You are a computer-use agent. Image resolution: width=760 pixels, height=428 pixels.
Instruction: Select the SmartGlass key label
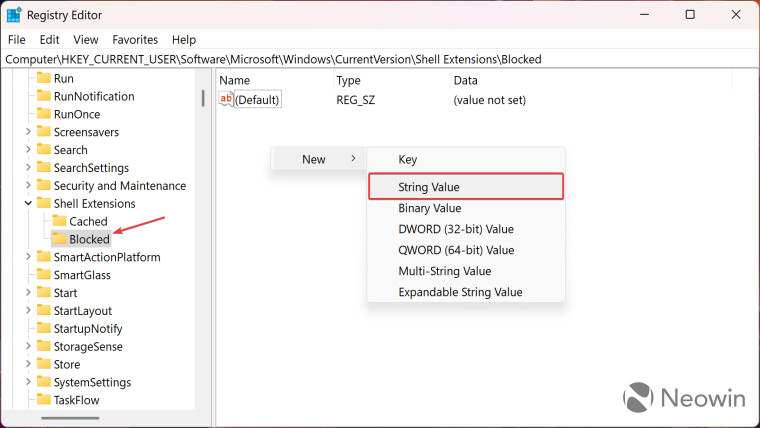coord(82,275)
